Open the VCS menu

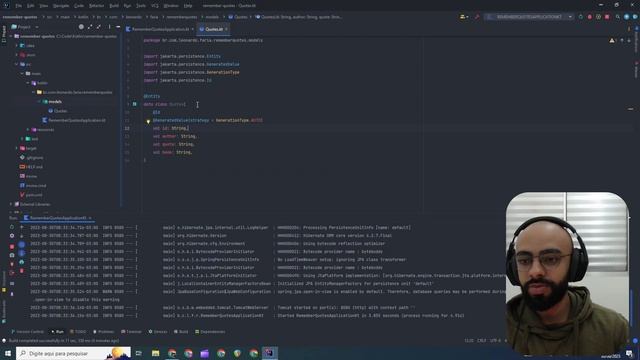pos(155,6)
